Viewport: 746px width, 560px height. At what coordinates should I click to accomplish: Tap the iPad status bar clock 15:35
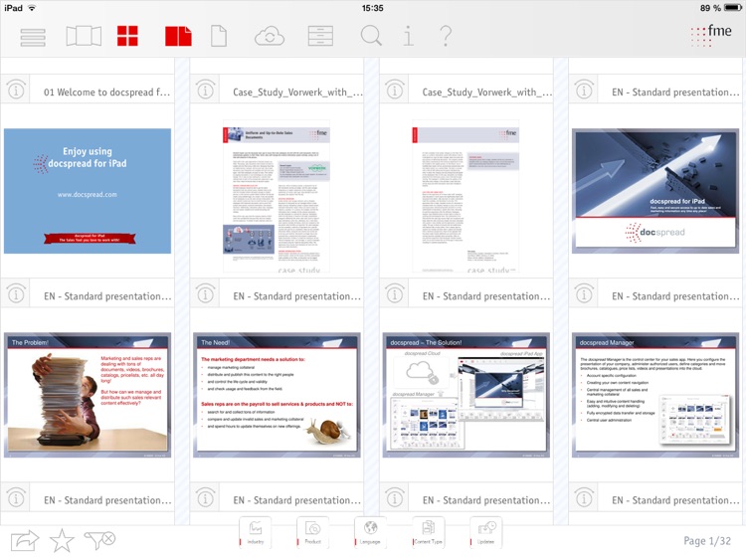point(373,8)
